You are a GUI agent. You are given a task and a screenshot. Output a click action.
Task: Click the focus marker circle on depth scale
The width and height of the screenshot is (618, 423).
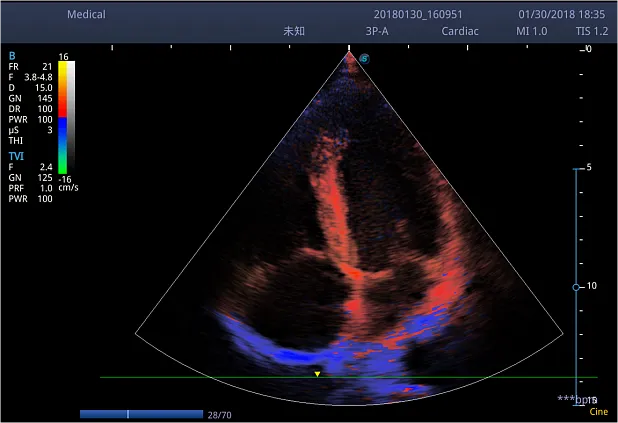[x=576, y=287]
